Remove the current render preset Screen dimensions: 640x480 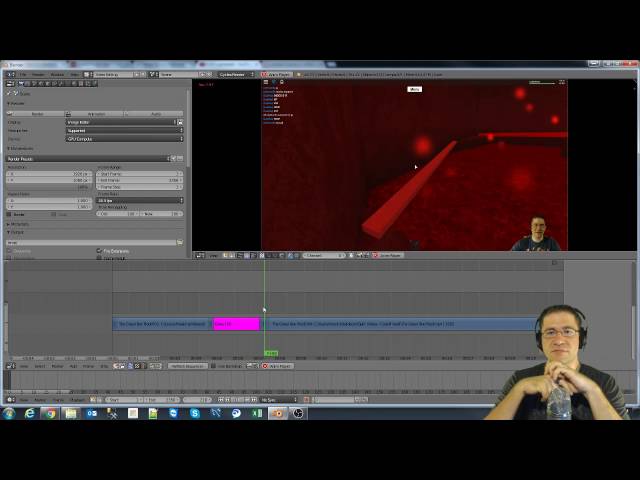tap(180, 158)
